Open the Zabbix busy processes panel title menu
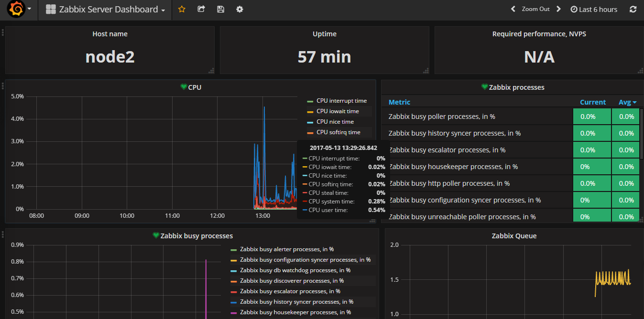The height and width of the screenshot is (319, 644). click(x=196, y=236)
